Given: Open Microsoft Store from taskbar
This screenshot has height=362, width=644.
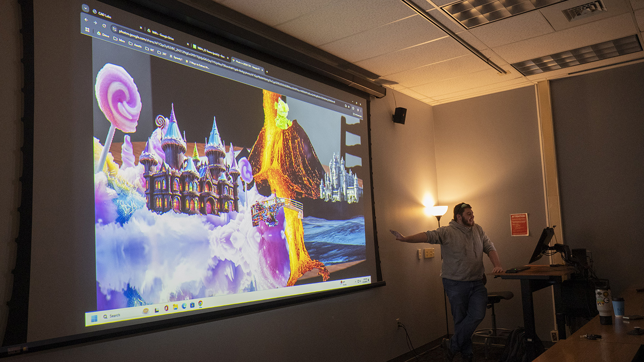Looking at the screenshot, I should coord(192,305).
